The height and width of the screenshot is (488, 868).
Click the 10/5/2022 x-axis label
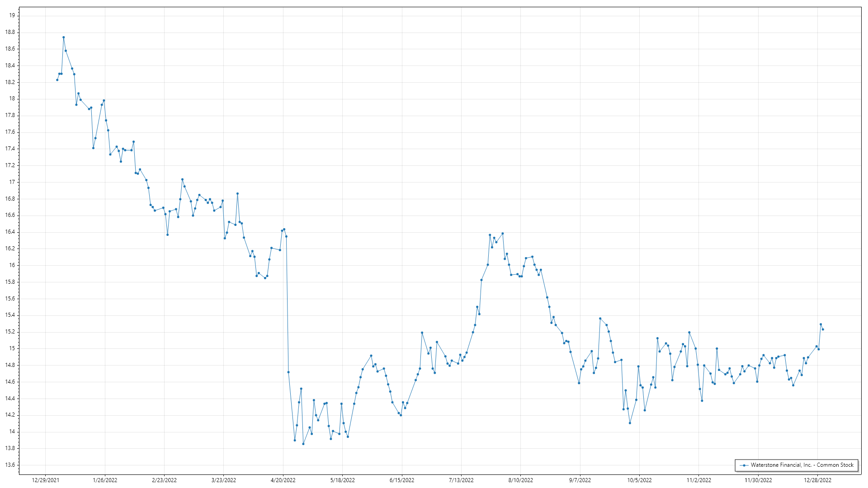(639, 480)
